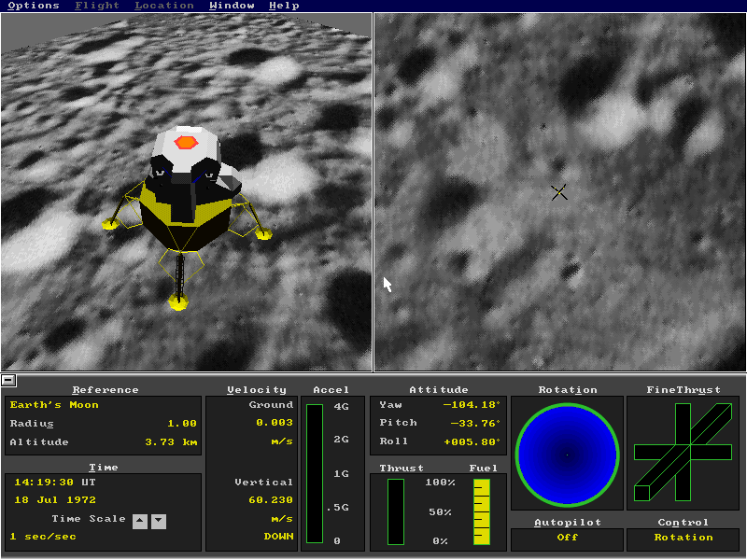Click the Yaw value -104.18°
Image resolution: width=747 pixels, height=560 pixels.
472,405
